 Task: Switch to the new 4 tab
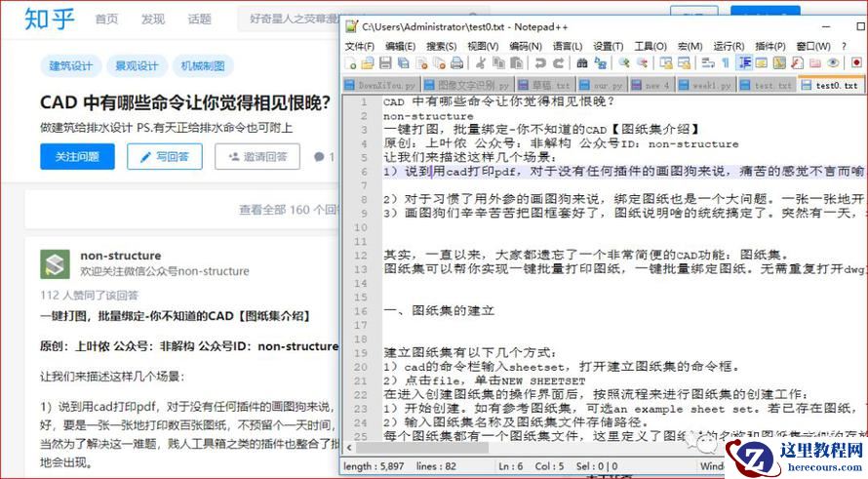pos(651,85)
